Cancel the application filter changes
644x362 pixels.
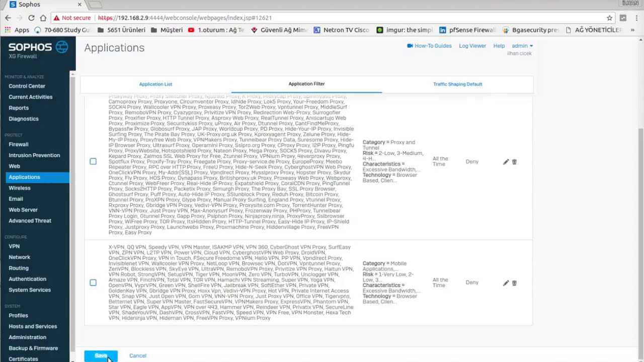138,355
